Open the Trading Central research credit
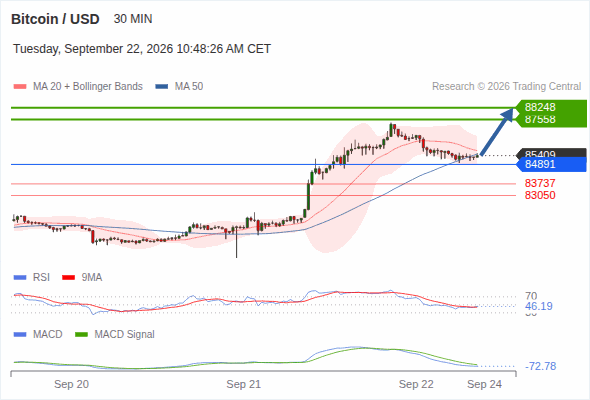 click(x=506, y=87)
